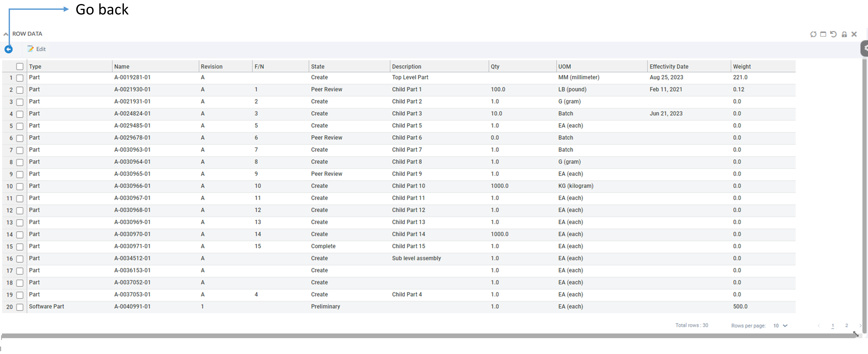Viewport: 868px width, 354px height.
Task: Sort by the State column header
Action: (x=317, y=66)
